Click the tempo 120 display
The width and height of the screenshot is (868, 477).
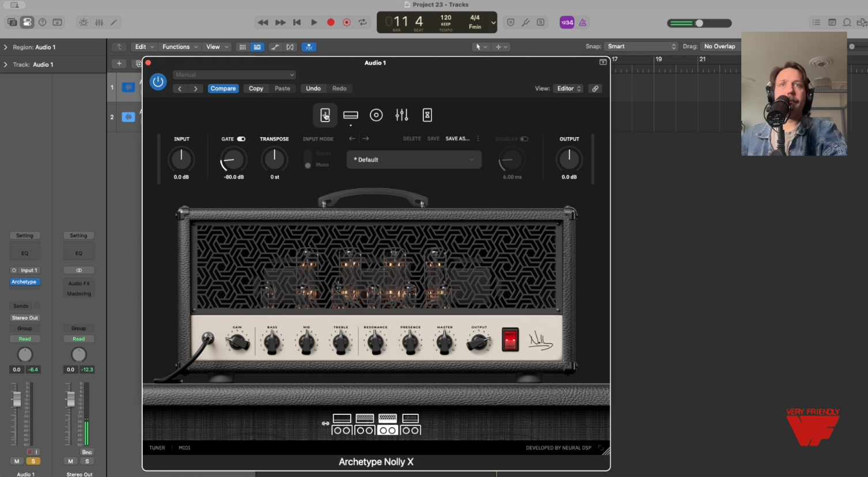click(x=446, y=18)
